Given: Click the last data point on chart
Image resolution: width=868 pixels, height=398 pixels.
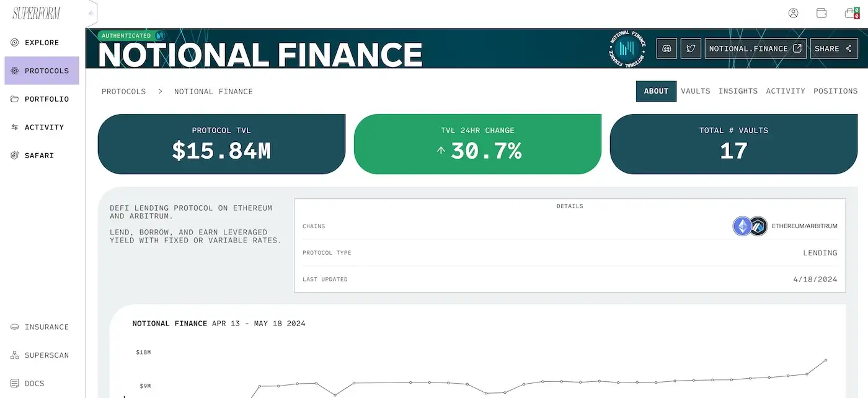Looking at the screenshot, I should click(826, 360).
